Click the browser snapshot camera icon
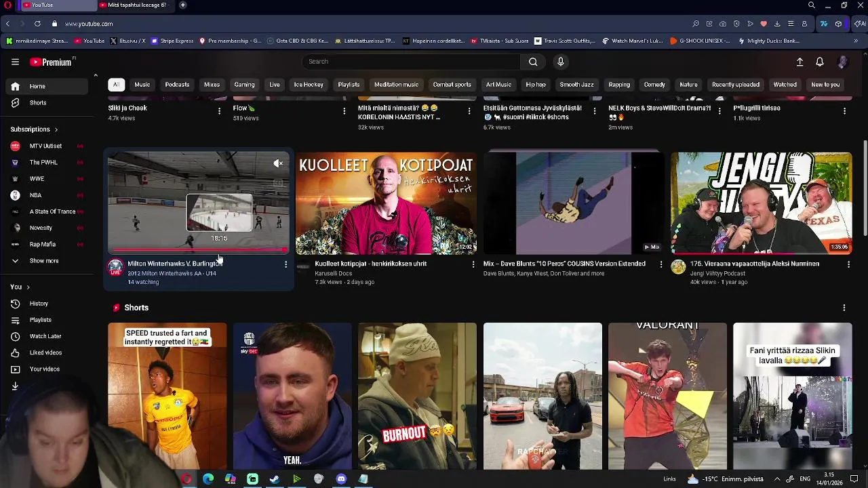The height and width of the screenshot is (488, 868). click(723, 24)
